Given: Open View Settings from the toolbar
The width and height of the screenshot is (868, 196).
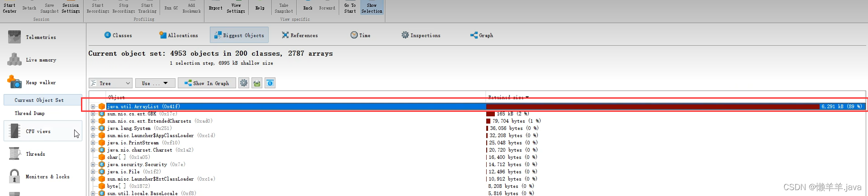Looking at the screenshot, I should pos(236,8).
